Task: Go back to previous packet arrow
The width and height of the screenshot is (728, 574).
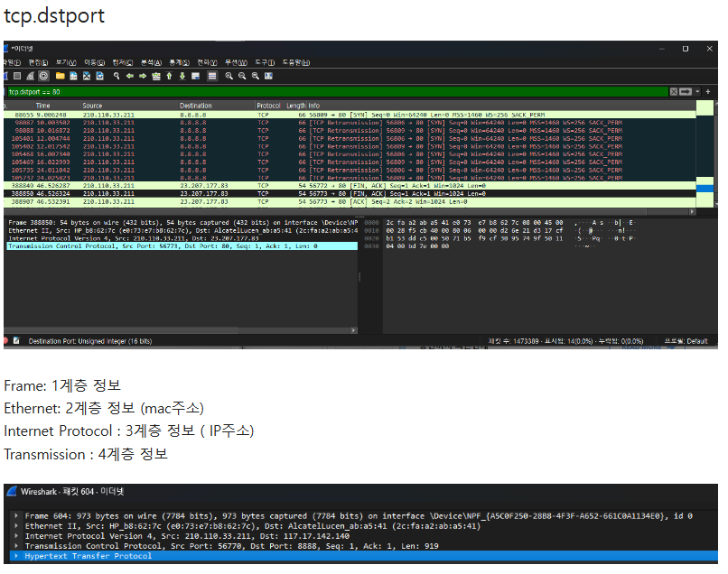Action: point(130,76)
